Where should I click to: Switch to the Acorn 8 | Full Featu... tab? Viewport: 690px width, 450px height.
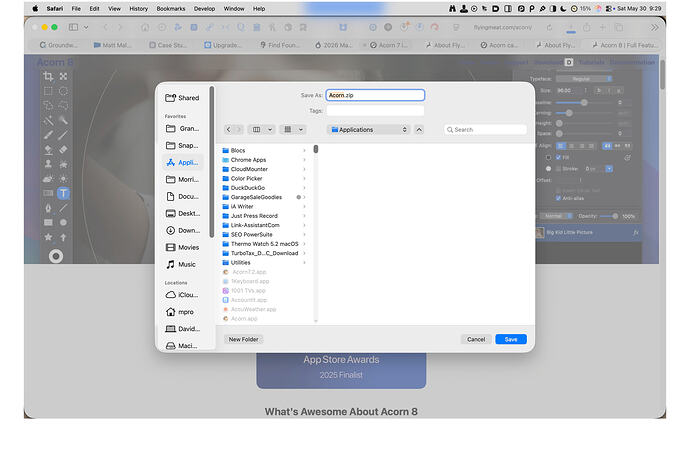tap(625, 45)
